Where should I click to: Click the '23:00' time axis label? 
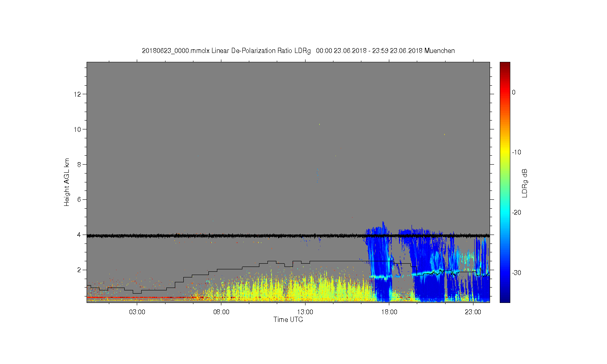[473, 312]
